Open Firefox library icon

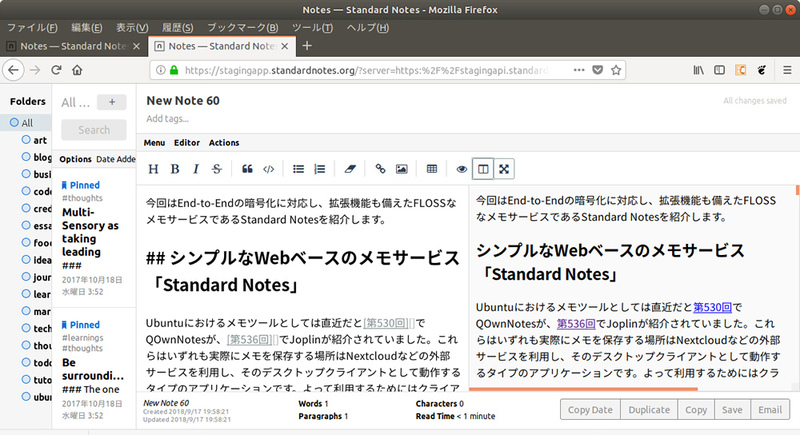698,70
